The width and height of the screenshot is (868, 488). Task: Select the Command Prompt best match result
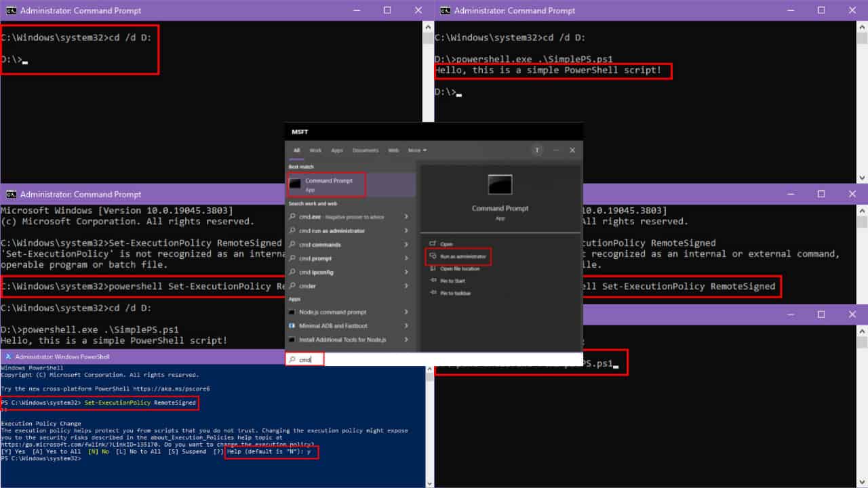click(x=351, y=184)
